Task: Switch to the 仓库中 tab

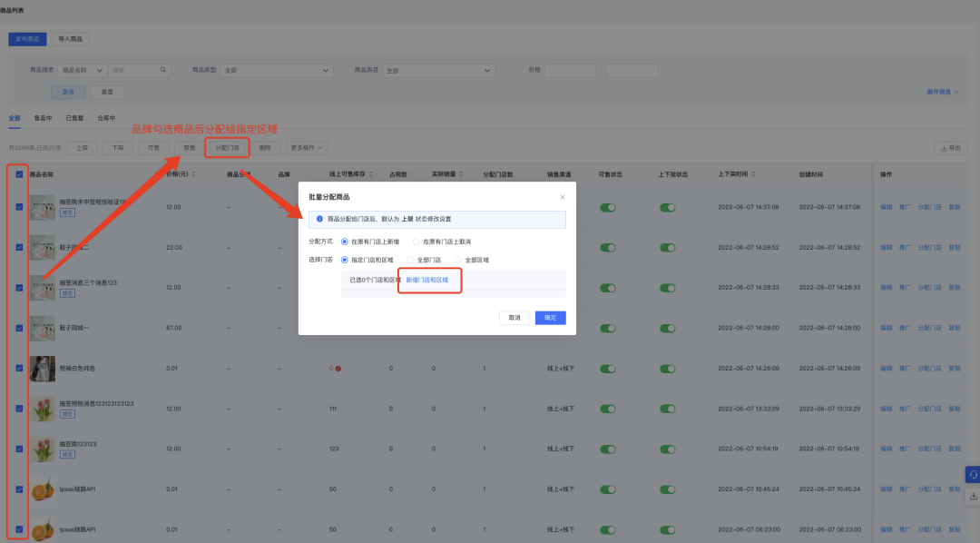Action: point(106,118)
